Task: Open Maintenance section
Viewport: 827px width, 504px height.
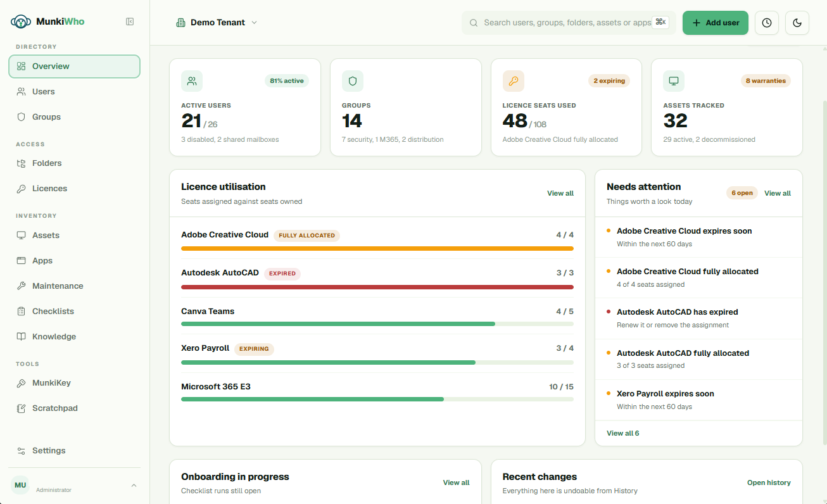Action: (74, 286)
